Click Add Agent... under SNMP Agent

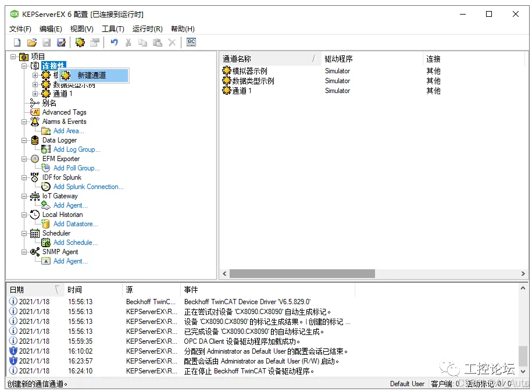coord(70,261)
